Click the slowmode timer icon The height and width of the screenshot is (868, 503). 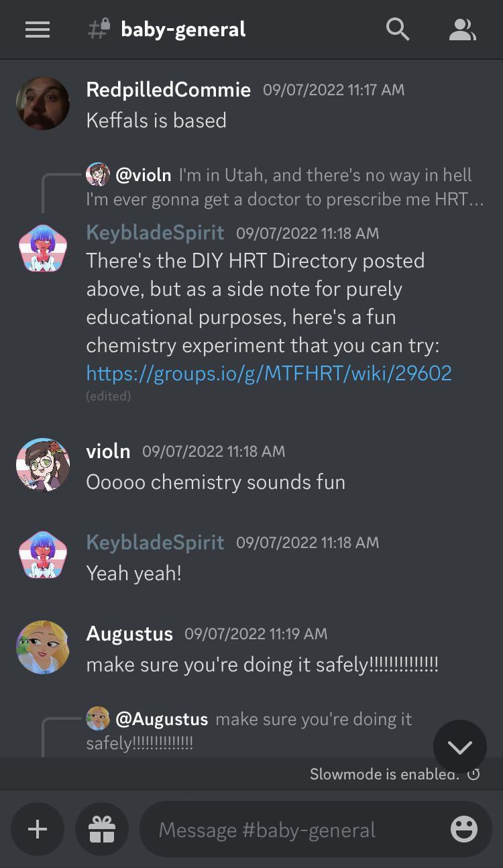point(473,775)
